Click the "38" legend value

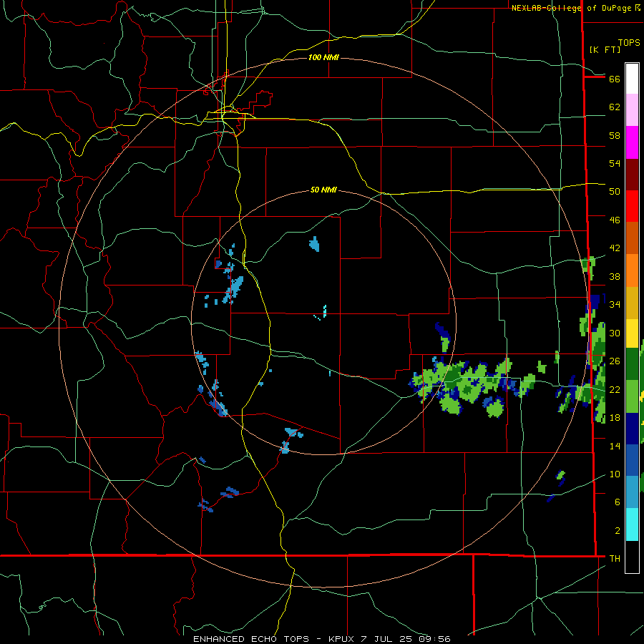615,276
